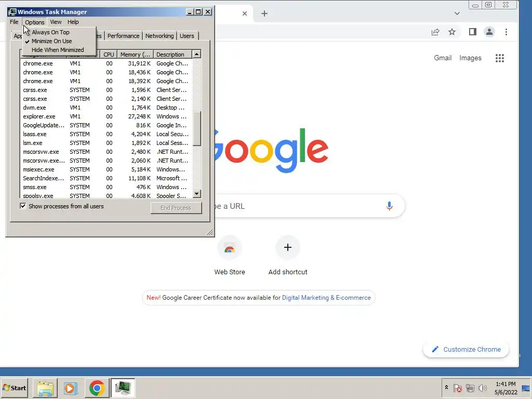This screenshot has height=399, width=532.
Task: Open the Google apps grid
Action: [499, 58]
